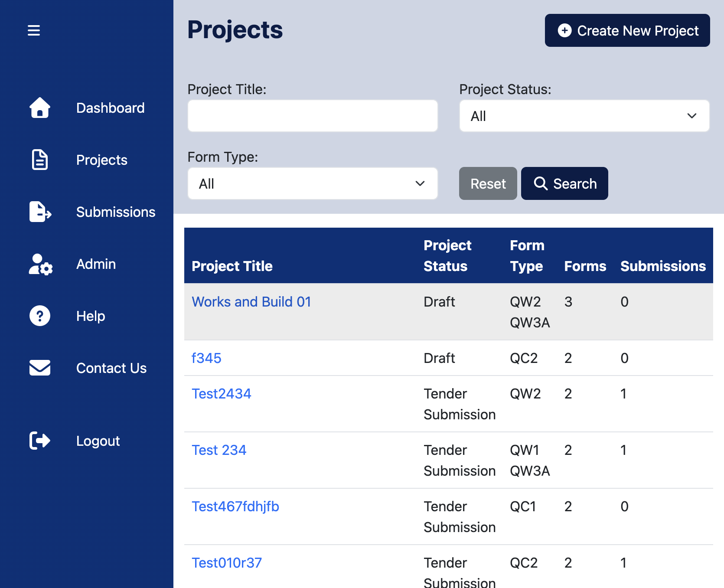The width and height of the screenshot is (724, 588).
Task: Click the Projects document icon
Action: [40, 160]
